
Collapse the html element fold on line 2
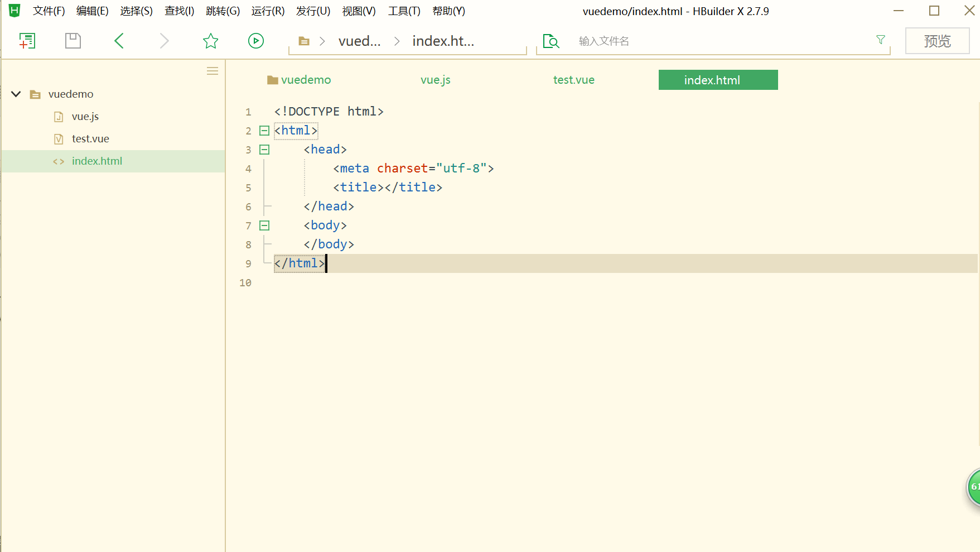(x=264, y=130)
